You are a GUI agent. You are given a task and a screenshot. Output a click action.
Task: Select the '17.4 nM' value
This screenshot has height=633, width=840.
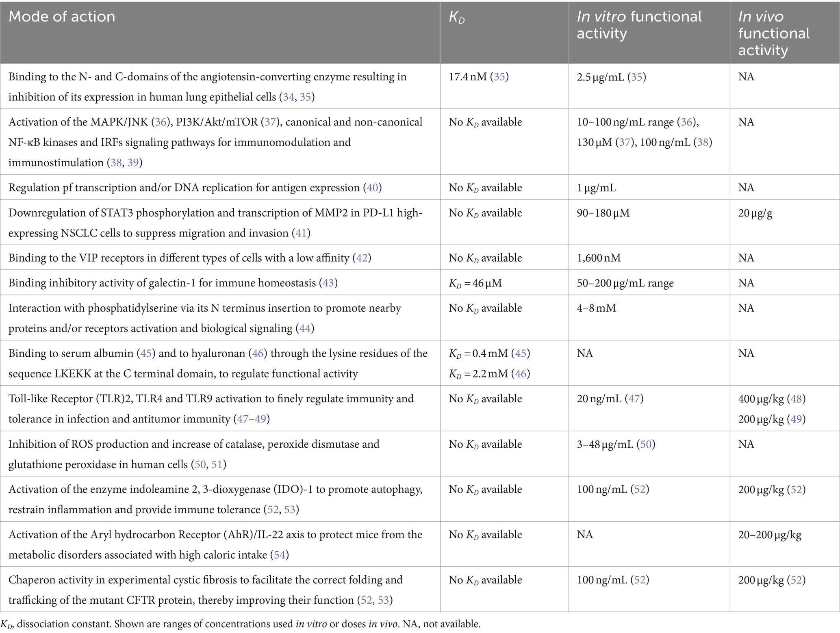(467, 77)
